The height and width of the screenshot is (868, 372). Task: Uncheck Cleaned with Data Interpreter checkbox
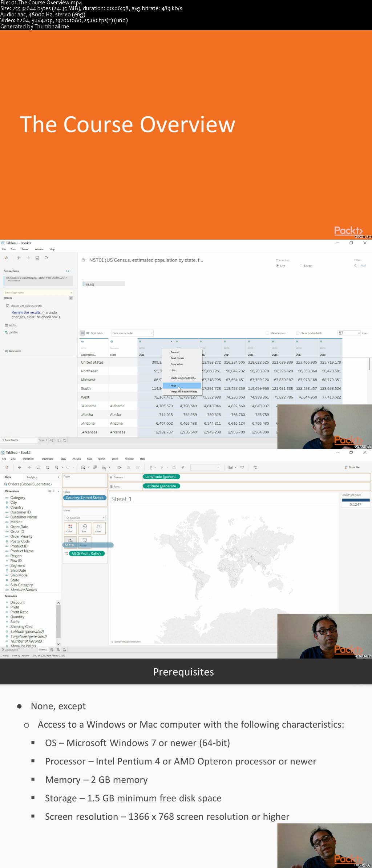pos(8,306)
